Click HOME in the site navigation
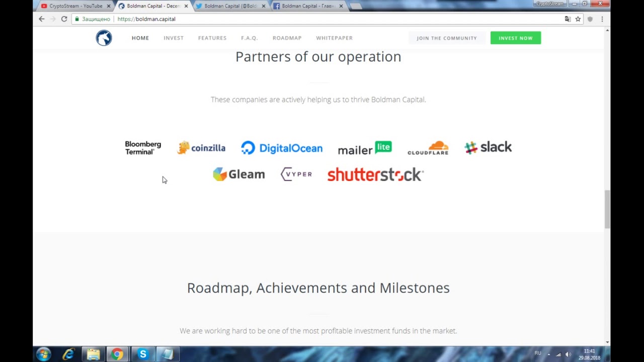Viewport: 644px width, 362px height. (140, 38)
